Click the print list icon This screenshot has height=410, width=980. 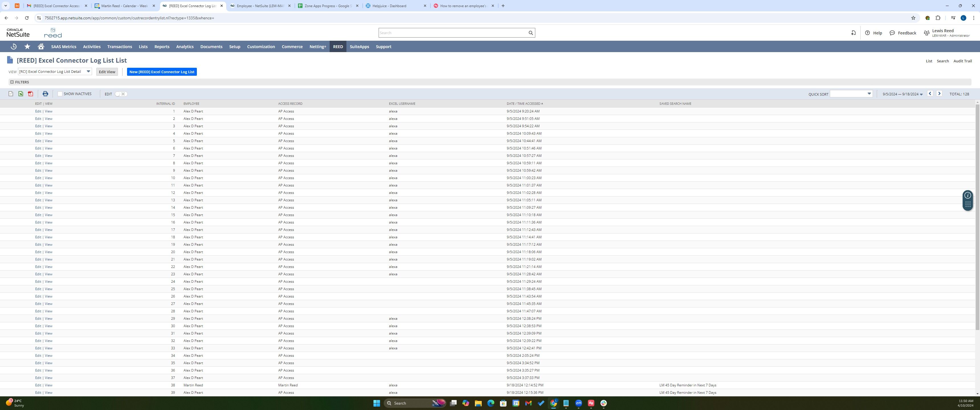45,94
